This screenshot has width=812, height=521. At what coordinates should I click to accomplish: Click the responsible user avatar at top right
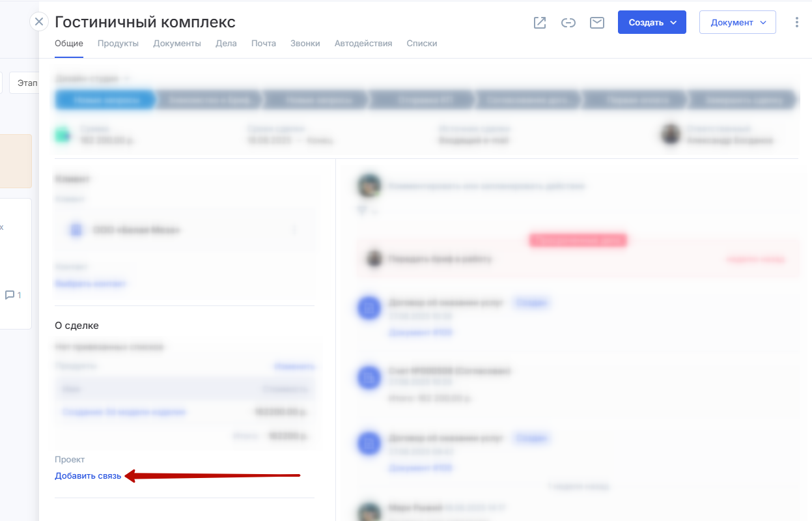pos(671,135)
